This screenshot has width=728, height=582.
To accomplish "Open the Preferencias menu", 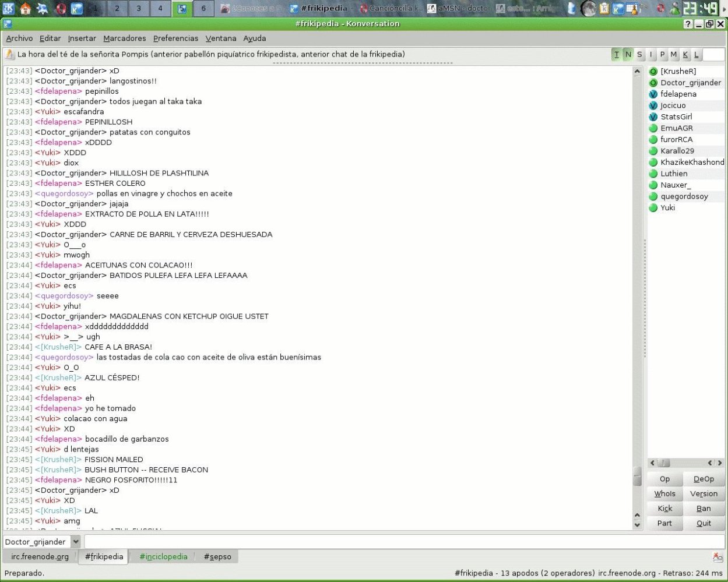I will (x=175, y=38).
